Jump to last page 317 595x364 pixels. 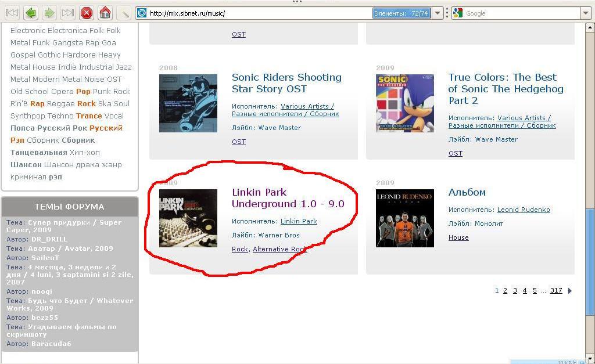pyautogui.click(x=556, y=291)
